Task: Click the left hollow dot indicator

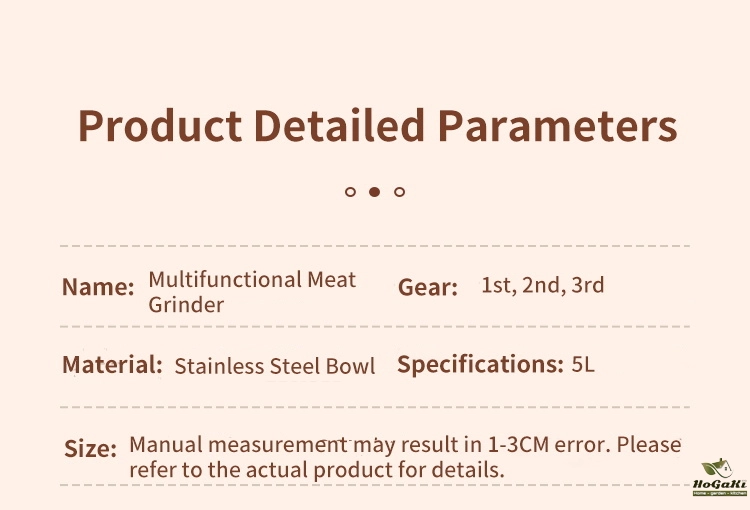Action: tap(350, 191)
